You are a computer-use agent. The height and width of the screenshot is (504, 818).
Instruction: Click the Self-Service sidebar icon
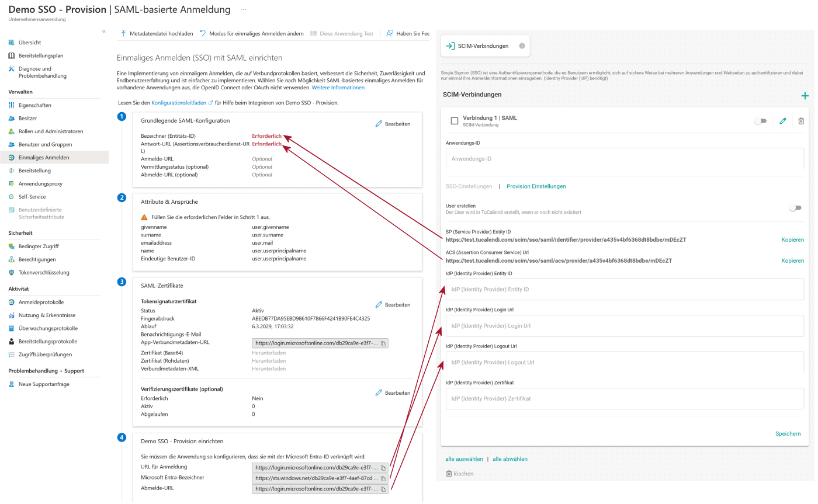click(12, 197)
